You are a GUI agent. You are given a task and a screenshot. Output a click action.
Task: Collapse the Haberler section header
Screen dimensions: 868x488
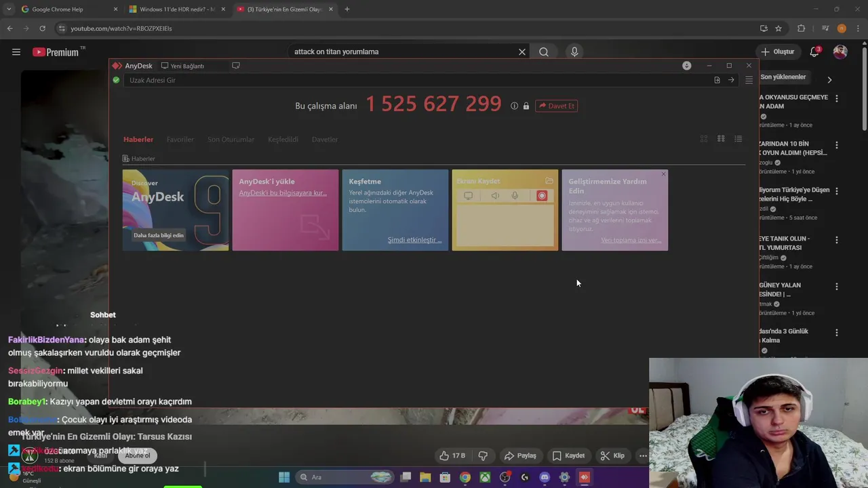(139, 159)
